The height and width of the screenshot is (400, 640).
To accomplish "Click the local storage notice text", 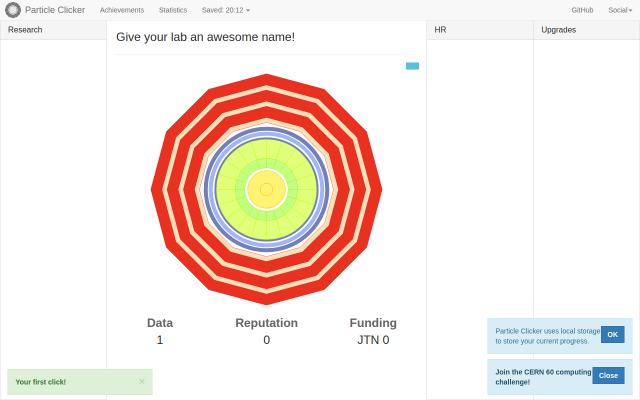I will pyautogui.click(x=547, y=336).
